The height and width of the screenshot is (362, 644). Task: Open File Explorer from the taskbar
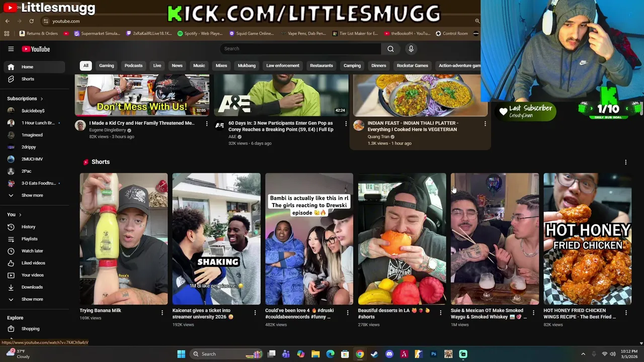click(315, 354)
